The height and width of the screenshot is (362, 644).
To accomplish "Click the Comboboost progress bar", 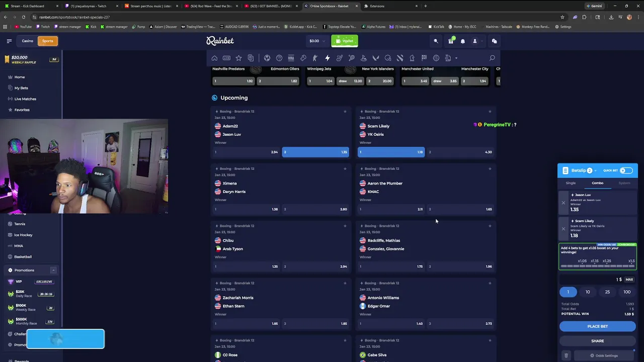I will tap(597, 266).
